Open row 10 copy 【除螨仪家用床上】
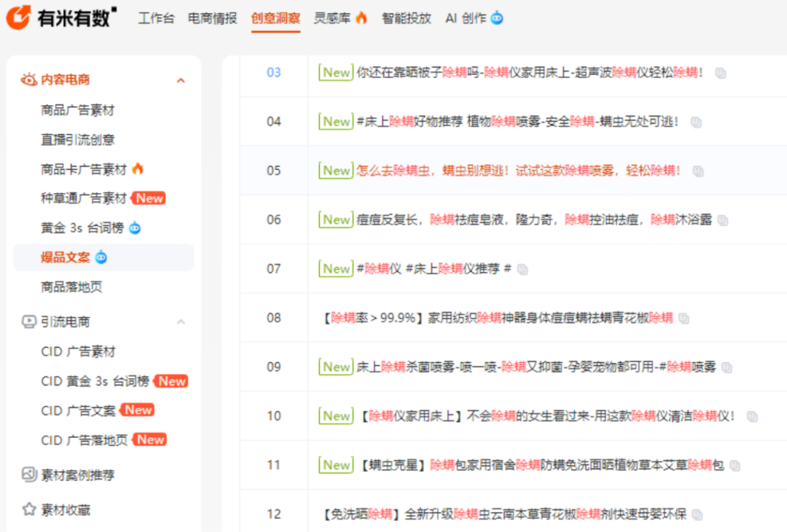This screenshot has width=787, height=532. pyautogui.click(x=547, y=416)
